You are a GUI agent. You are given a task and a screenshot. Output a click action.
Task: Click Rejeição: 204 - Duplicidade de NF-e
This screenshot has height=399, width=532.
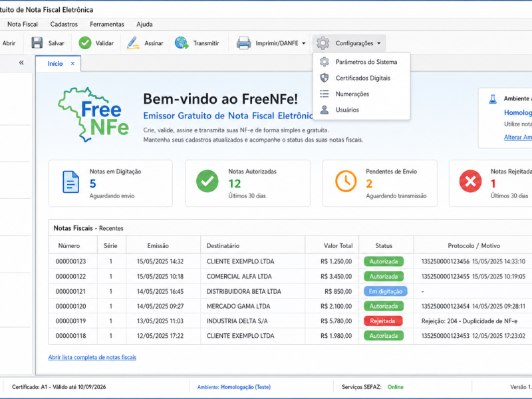(469, 321)
